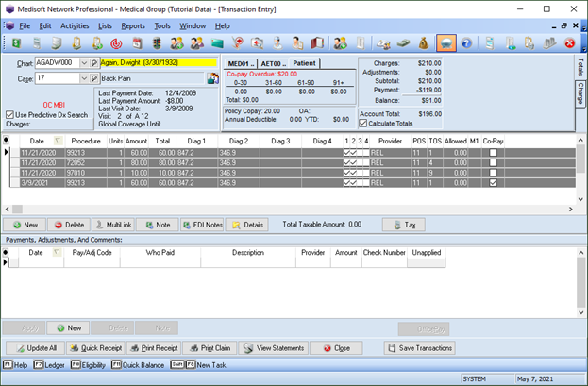Open the Reports menu
Viewport: 588px width, 386px height.
[133, 25]
